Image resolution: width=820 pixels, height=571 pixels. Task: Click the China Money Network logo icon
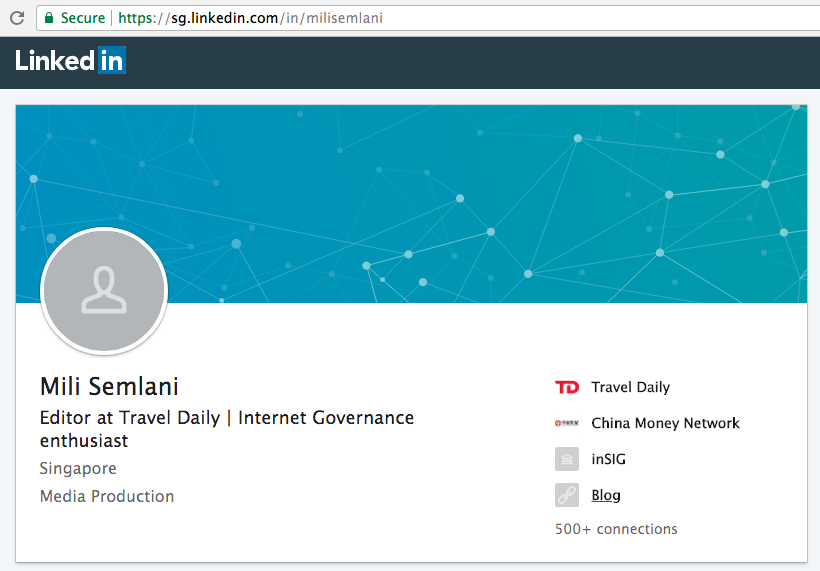pos(567,423)
